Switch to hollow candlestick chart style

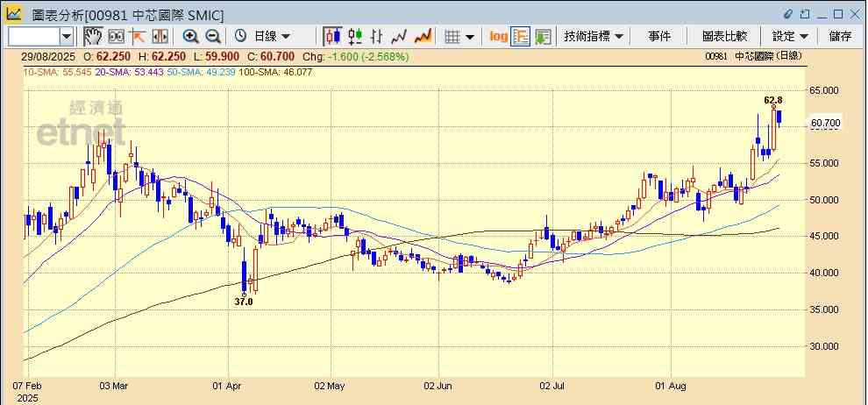pos(355,37)
